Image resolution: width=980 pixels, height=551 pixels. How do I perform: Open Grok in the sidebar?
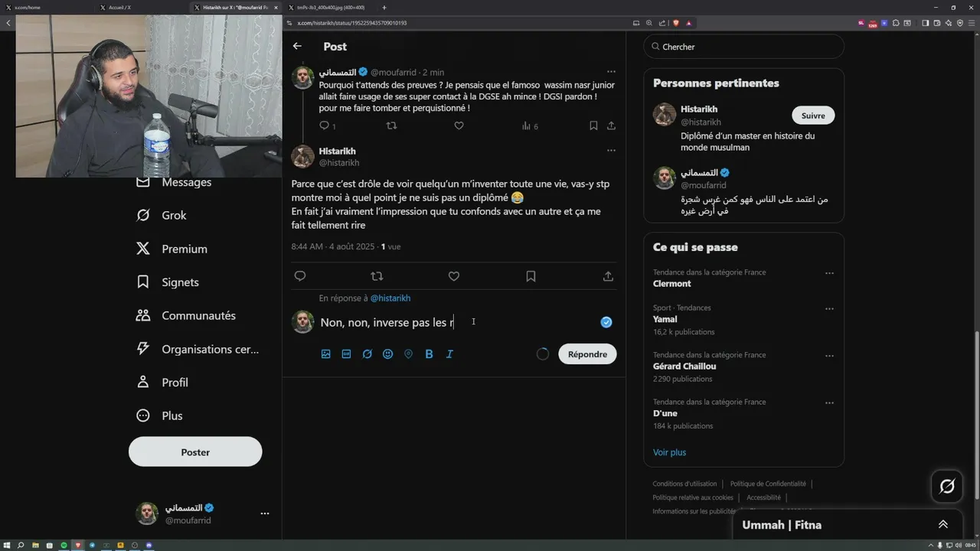click(162, 215)
